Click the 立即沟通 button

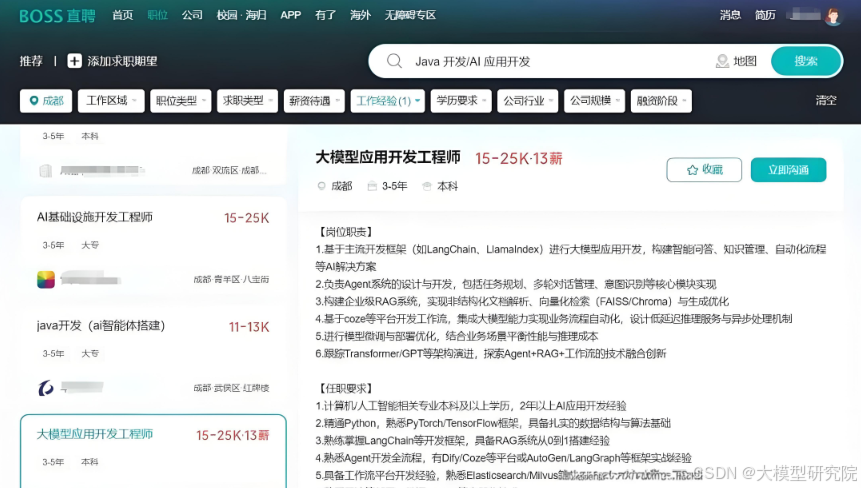789,170
